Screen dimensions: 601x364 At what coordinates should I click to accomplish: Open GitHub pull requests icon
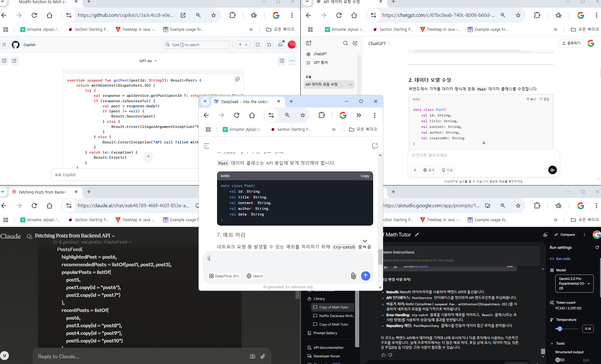click(269, 45)
